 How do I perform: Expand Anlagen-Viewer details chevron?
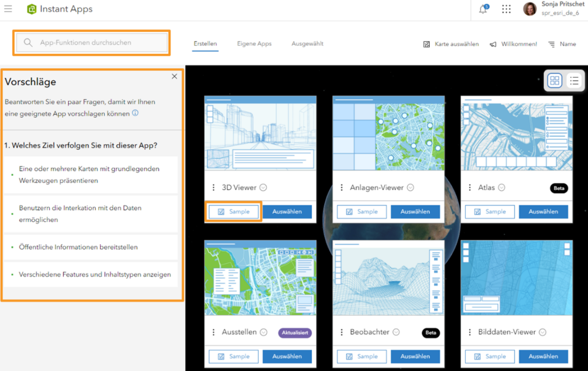pos(411,187)
